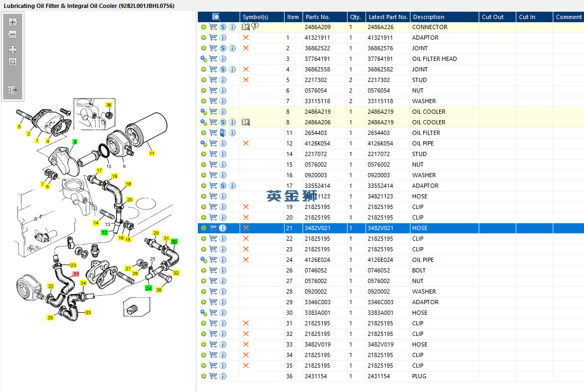Select the OIL FILTER HEAD description cell
This screenshot has width=584, height=392.
click(444, 59)
